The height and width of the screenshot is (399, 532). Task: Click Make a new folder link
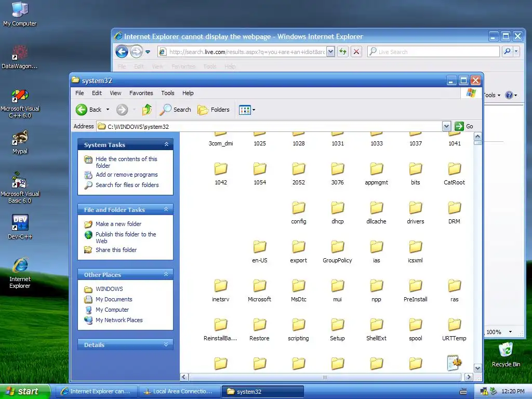click(118, 224)
